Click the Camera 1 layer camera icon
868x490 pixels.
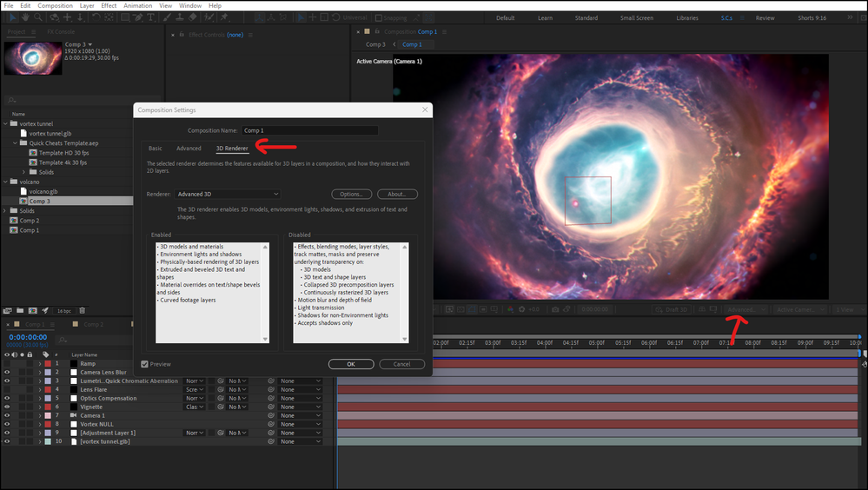tap(74, 415)
